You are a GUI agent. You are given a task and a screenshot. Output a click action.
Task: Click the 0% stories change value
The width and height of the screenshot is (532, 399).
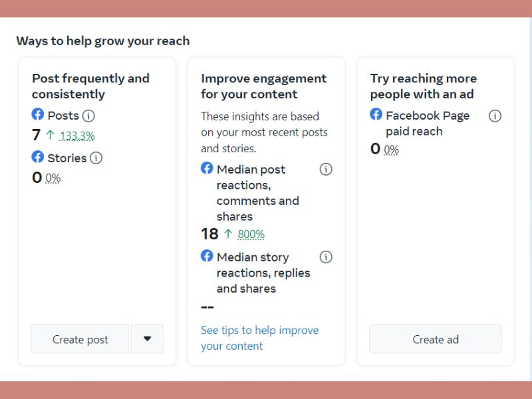pos(53,178)
